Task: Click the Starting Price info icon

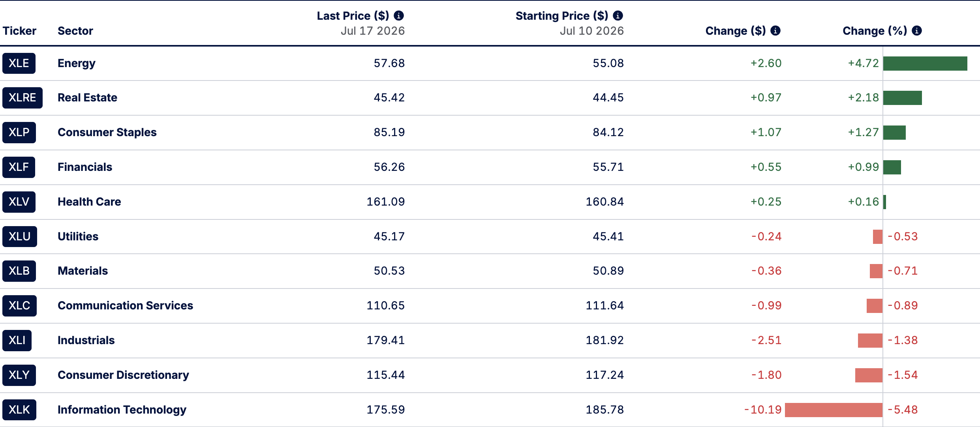Action: pyautogui.click(x=618, y=15)
